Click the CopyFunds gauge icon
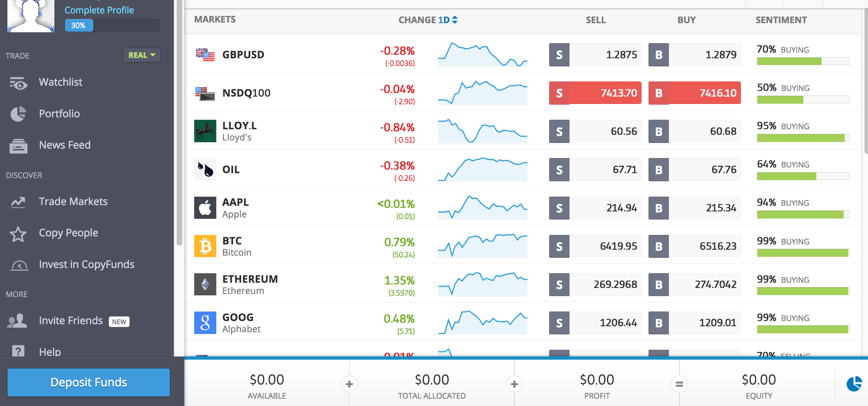This screenshot has width=868, height=406. 19,266
